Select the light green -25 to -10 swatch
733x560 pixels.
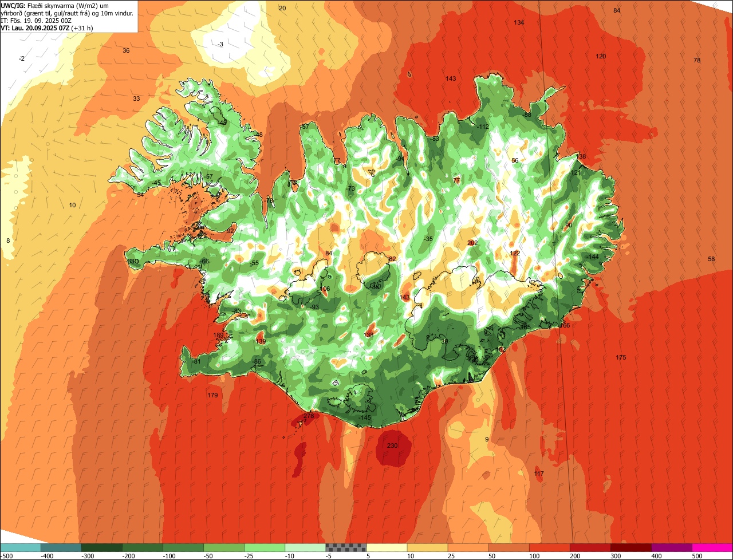coord(265,547)
